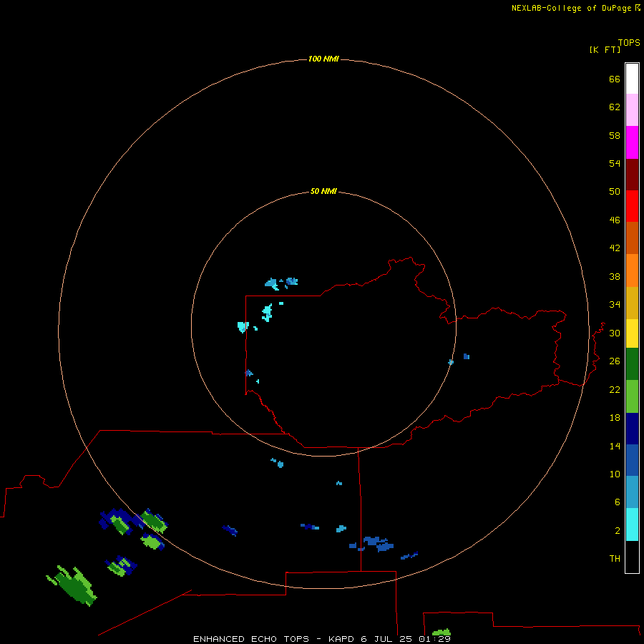Pick the navy blue swatch on the color bar
644x644 pixels.
coord(632,429)
